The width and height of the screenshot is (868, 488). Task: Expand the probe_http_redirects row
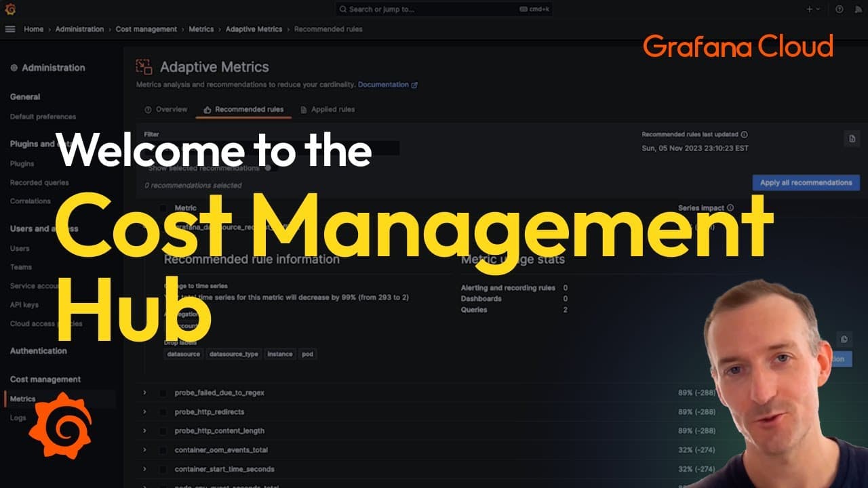point(144,411)
